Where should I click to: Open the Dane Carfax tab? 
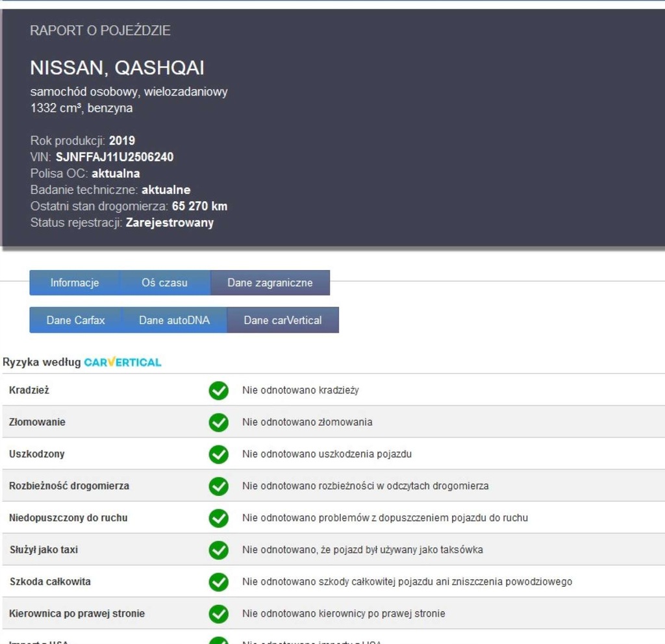pyautogui.click(x=75, y=320)
